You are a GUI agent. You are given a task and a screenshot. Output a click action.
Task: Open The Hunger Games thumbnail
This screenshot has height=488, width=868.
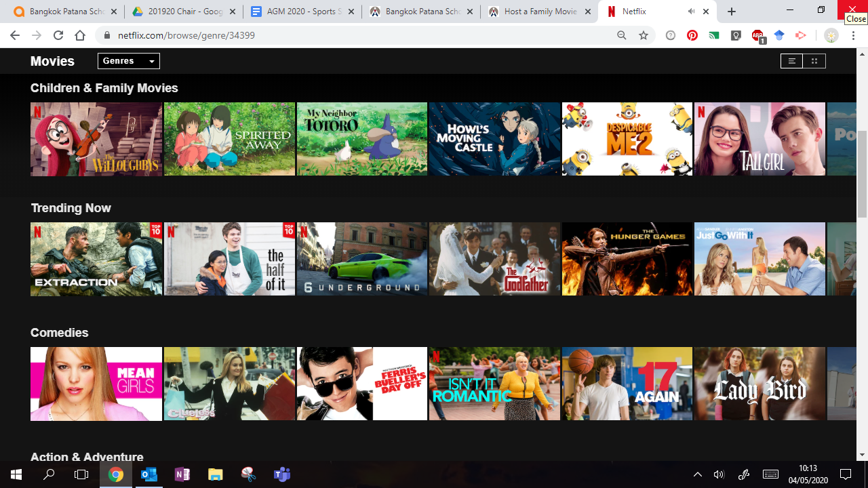pyautogui.click(x=627, y=259)
